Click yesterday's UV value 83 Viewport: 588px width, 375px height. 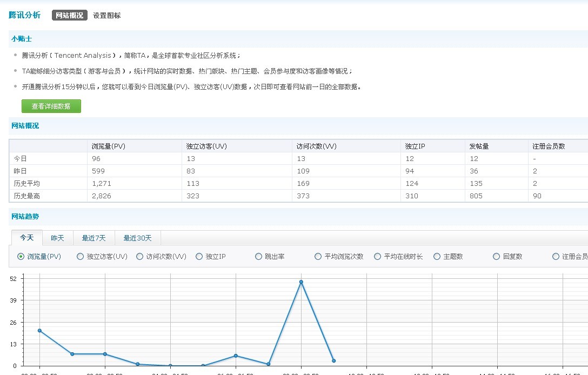click(x=191, y=171)
